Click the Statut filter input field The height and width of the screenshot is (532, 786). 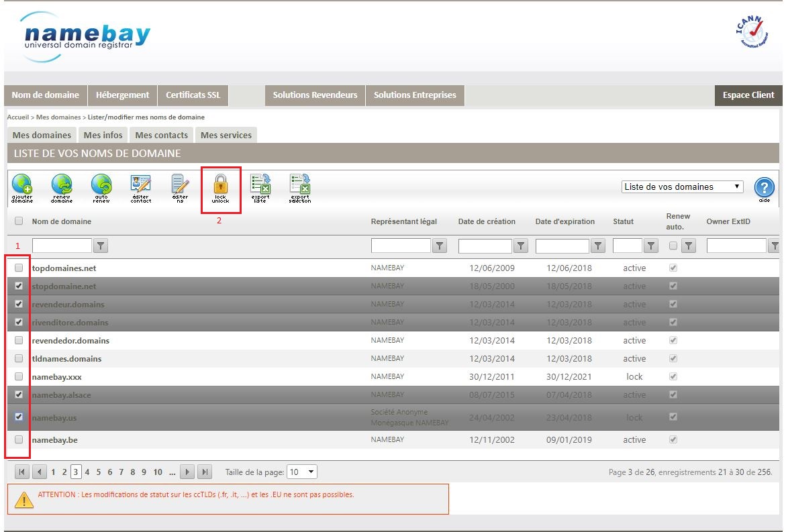(x=628, y=246)
